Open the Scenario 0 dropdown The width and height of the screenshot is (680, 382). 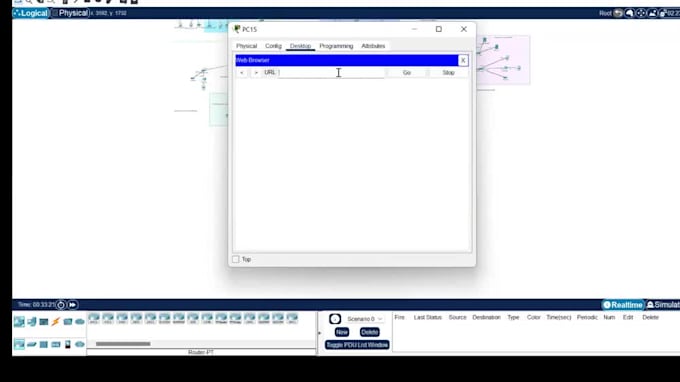coord(364,319)
